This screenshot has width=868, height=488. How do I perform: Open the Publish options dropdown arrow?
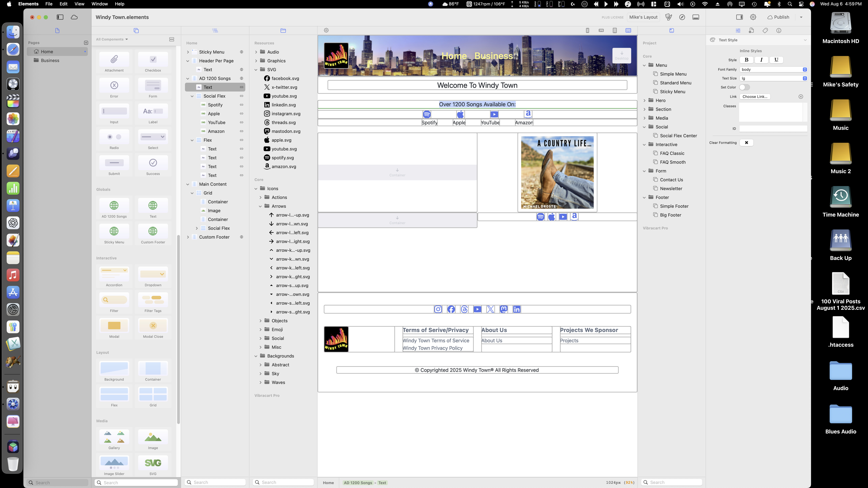(x=801, y=17)
